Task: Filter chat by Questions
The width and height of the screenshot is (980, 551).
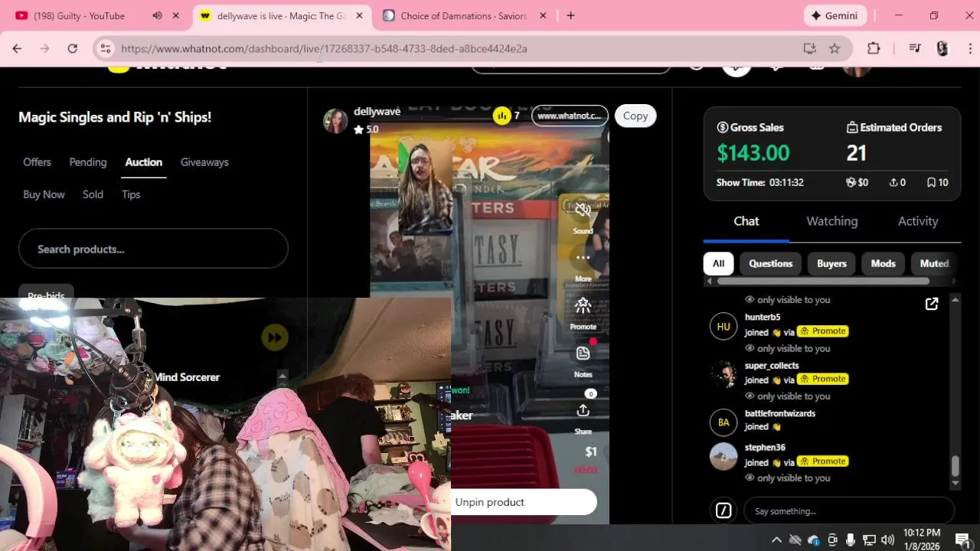Action: click(x=770, y=263)
